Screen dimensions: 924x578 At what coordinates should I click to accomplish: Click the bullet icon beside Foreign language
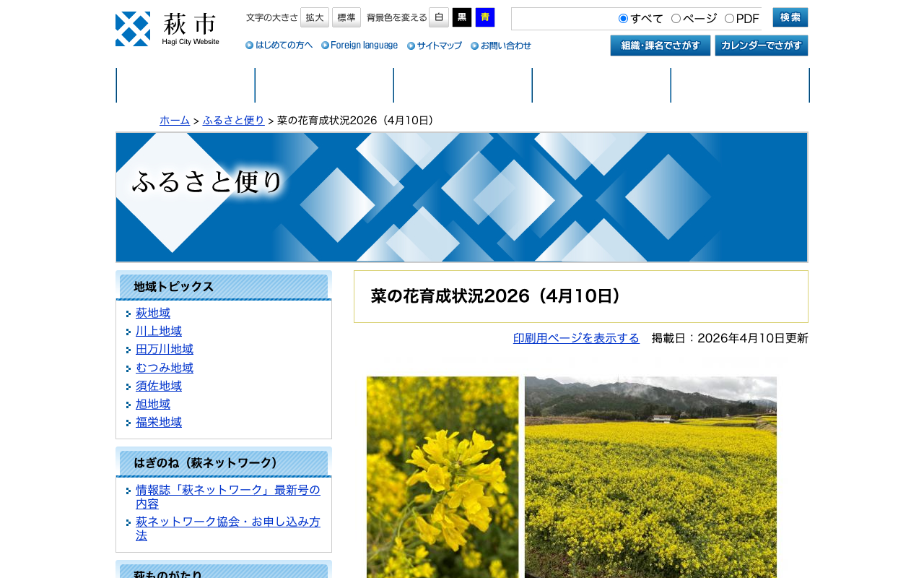click(x=326, y=46)
